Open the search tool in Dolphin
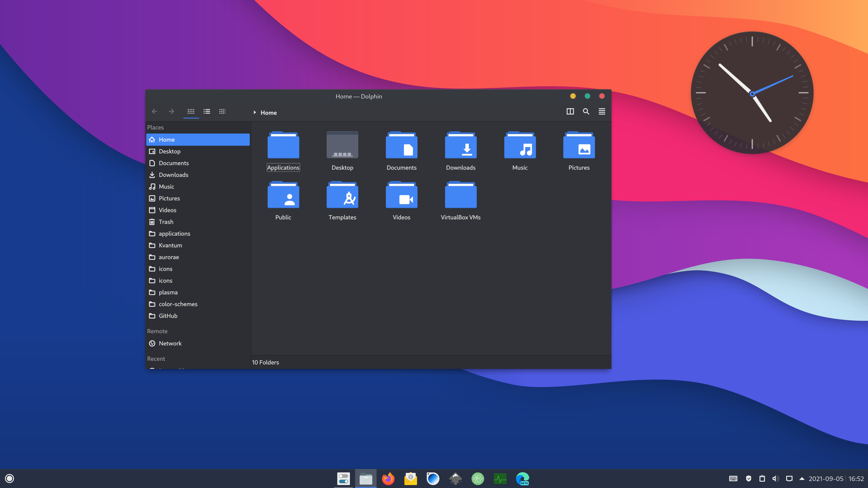The height and width of the screenshot is (488, 868). (x=586, y=111)
